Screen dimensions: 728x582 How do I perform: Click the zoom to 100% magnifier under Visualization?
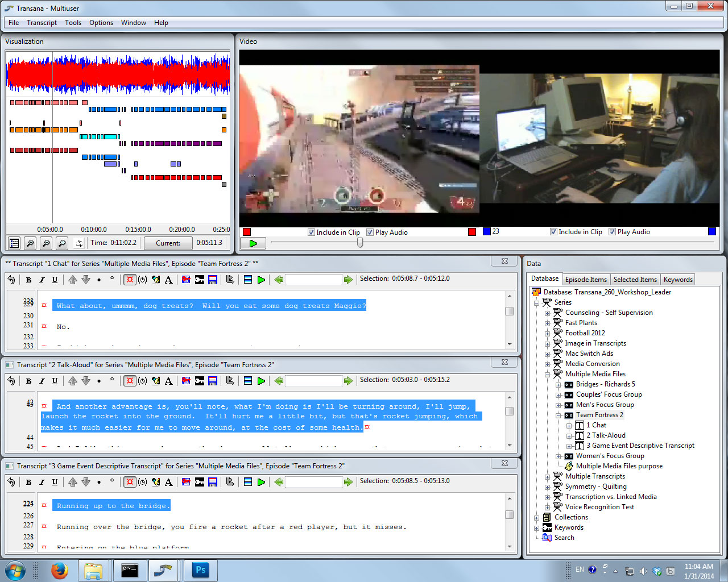click(62, 243)
